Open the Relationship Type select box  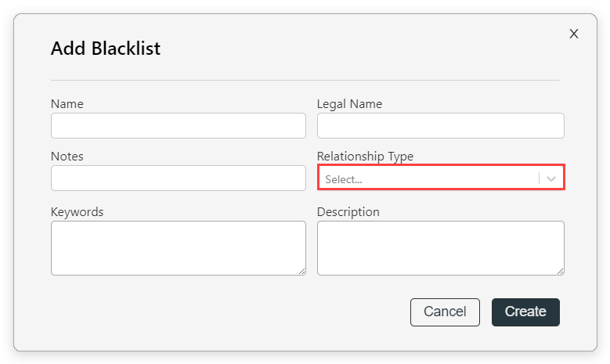pyautogui.click(x=441, y=178)
